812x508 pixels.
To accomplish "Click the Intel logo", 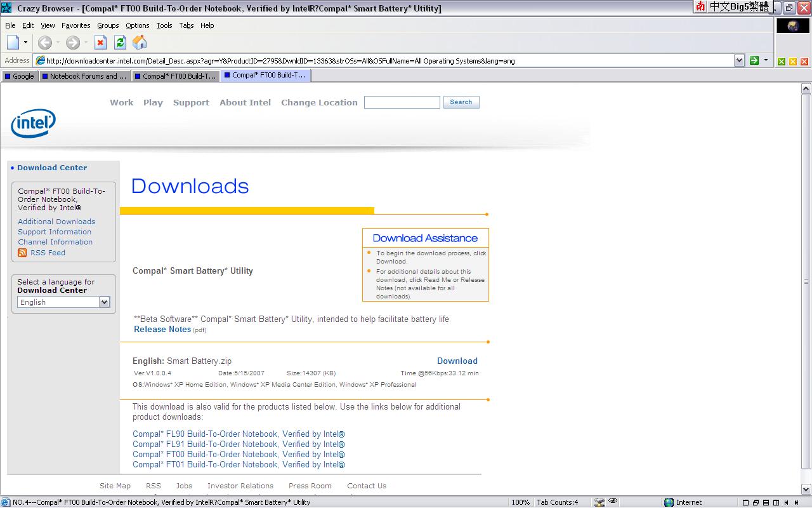I will click(33, 123).
